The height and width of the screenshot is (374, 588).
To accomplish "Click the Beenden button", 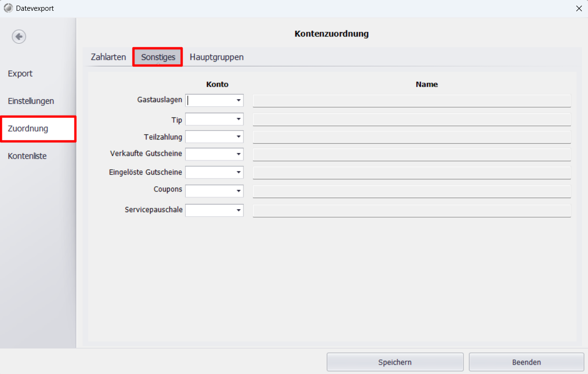I will (x=527, y=362).
